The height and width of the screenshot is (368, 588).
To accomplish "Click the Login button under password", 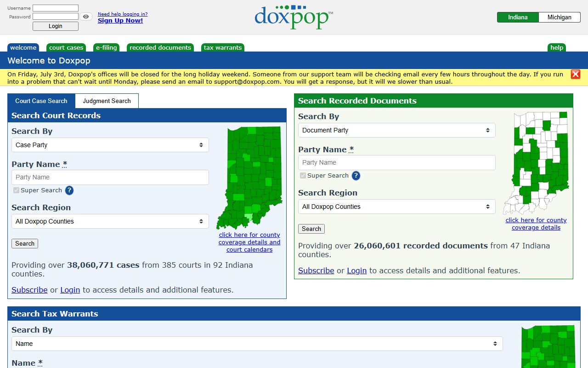I will tap(56, 26).
